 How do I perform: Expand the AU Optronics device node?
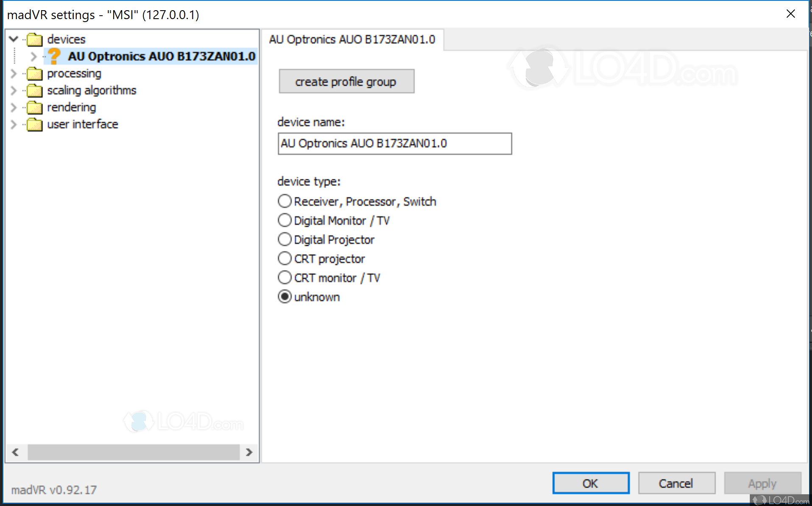[33, 56]
